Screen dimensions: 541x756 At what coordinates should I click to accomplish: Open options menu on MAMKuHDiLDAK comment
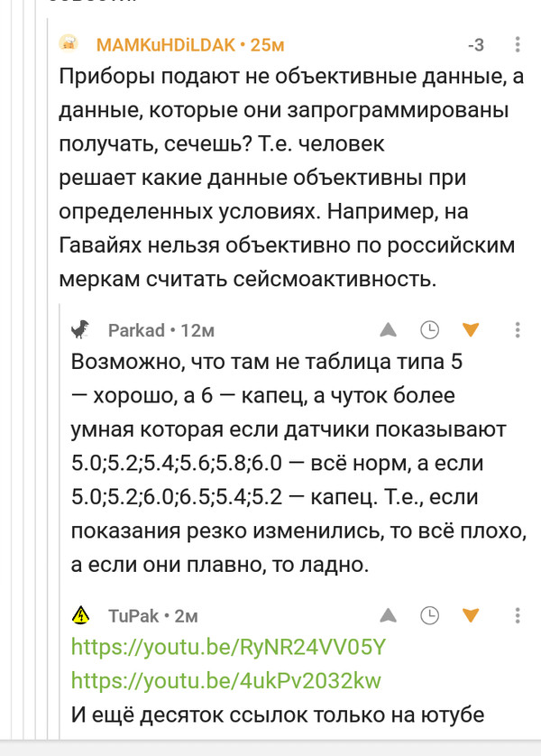(x=517, y=45)
